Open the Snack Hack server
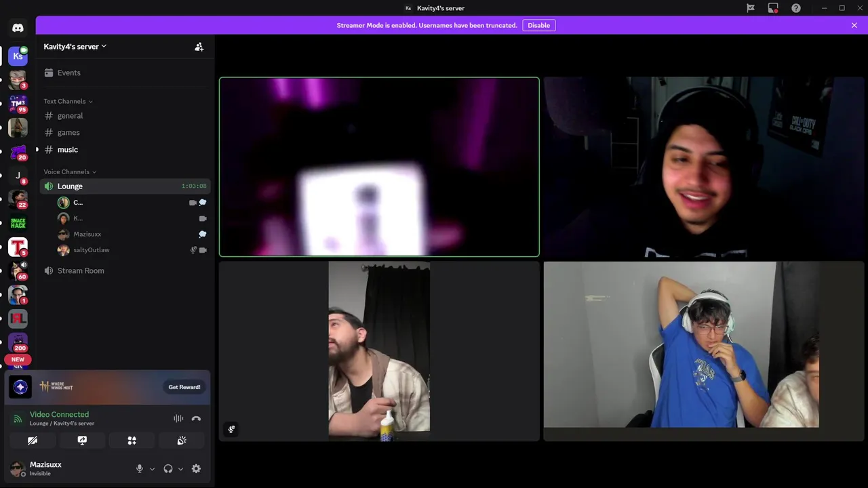The image size is (868, 488). pos(18,223)
